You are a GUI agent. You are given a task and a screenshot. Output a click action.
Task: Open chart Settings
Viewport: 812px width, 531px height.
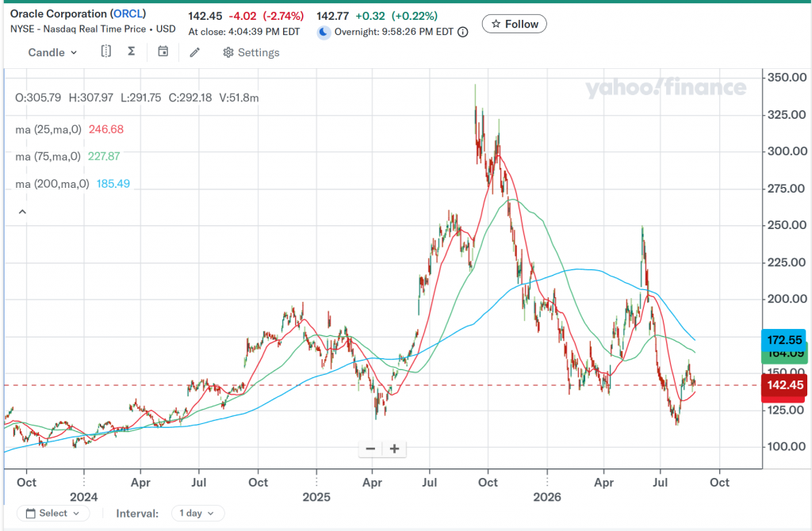(x=251, y=52)
